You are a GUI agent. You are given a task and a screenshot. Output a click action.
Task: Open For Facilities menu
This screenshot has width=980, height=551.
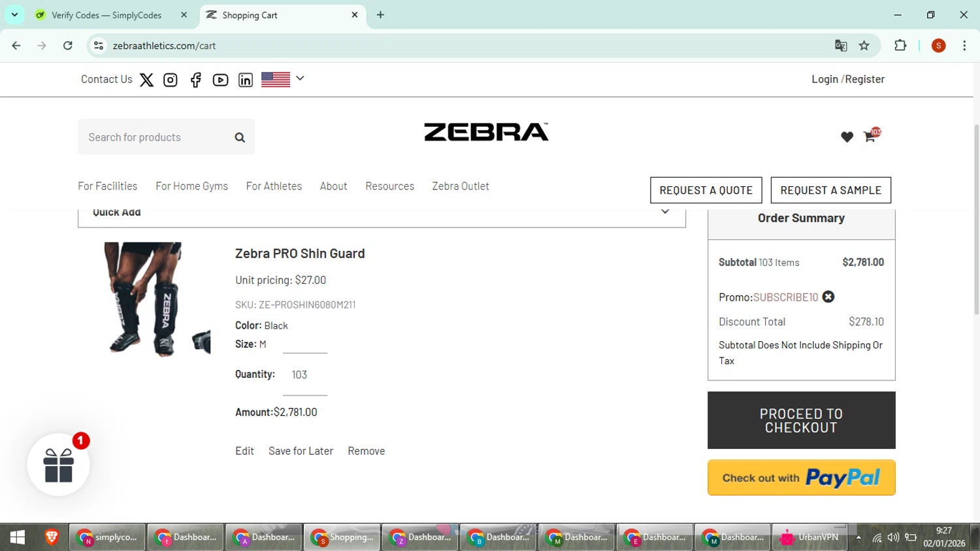[x=108, y=186]
